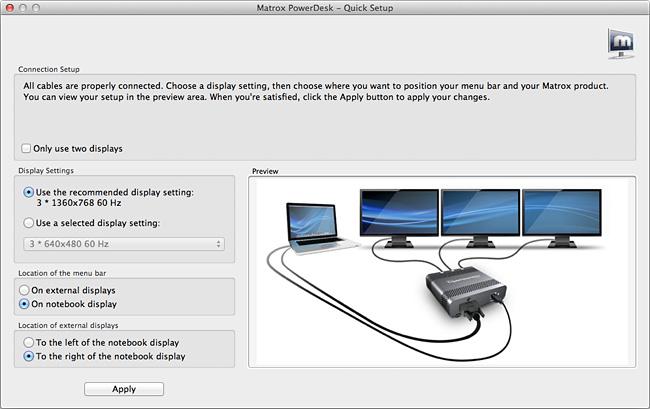The height and width of the screenshot is (409, 650).
Task: Select Use the recommended display setting
Action: coord(29,192)
